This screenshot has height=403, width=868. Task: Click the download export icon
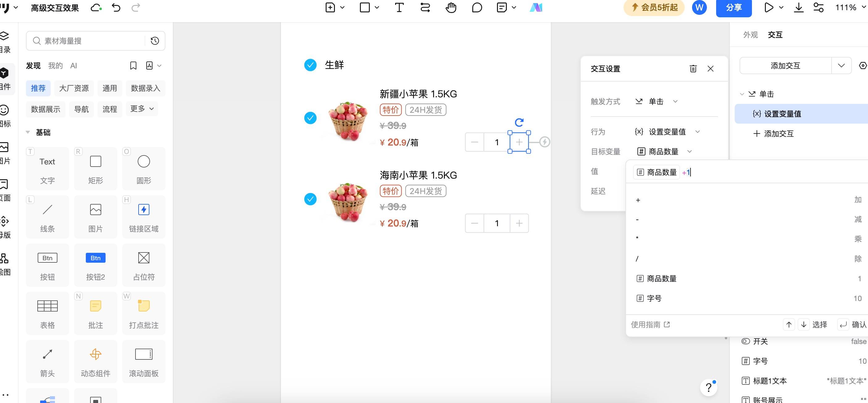tap(799, 7)
